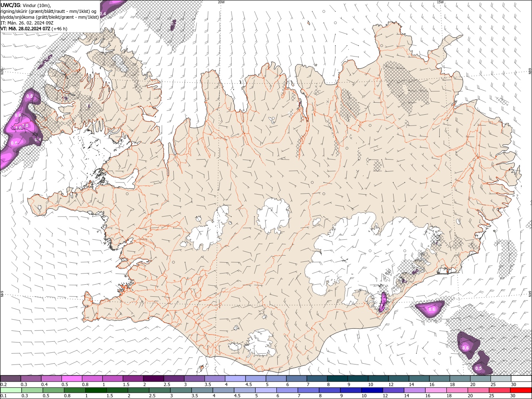532x399 pixels.
Task: Choose the pure red 30 swatch in the lower scale
Action: point(521,390)
